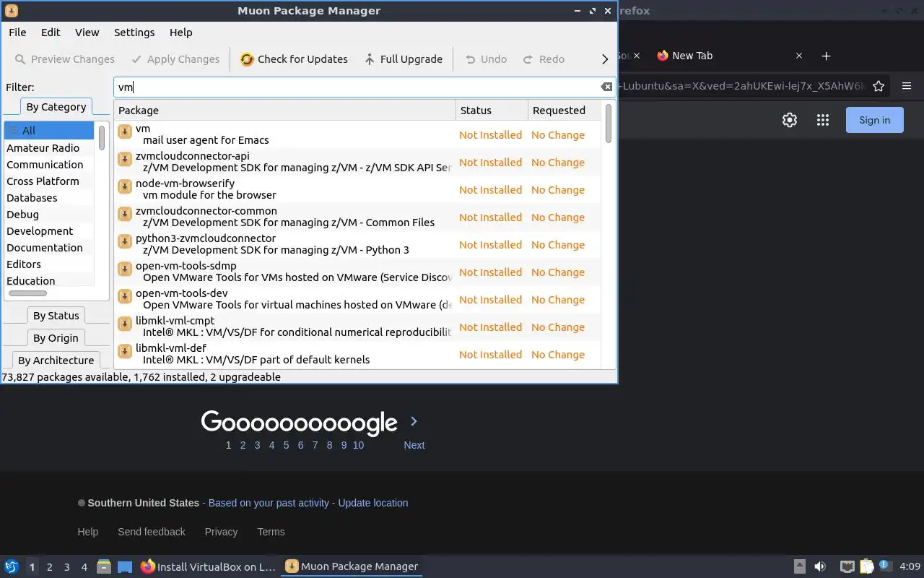Click the Apply Changes checkmark icon

(x=136, y=59)
